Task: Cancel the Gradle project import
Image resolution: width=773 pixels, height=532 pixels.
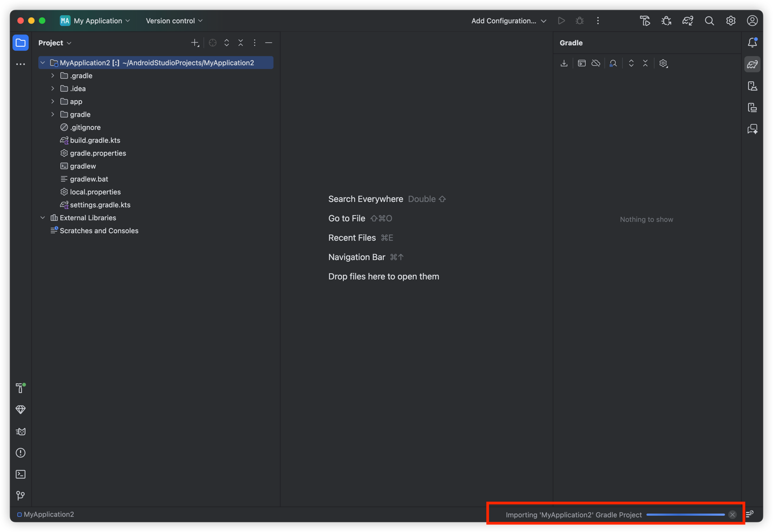Action: [732, 515]
